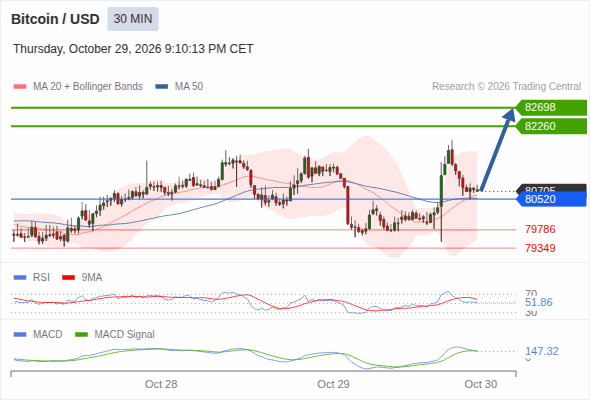Click the 30 MIN timeframe badge

click(133, 19)
